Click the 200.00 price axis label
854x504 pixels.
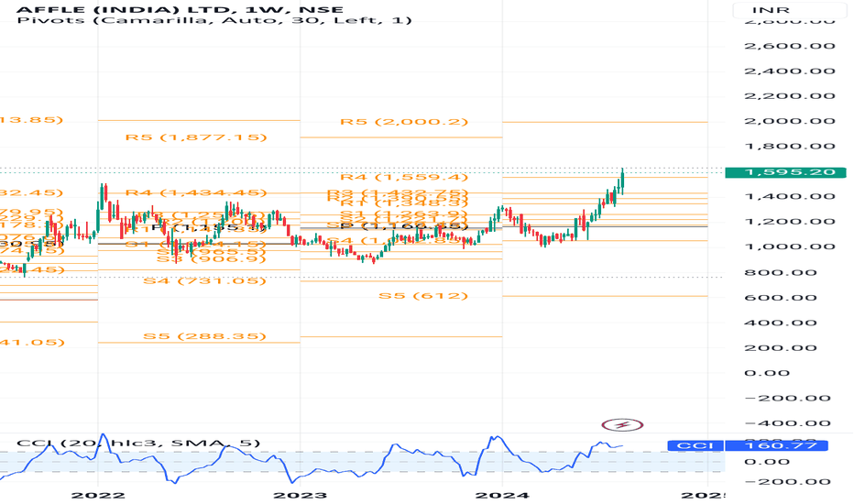pyautogui.click(x=781, y=347)
